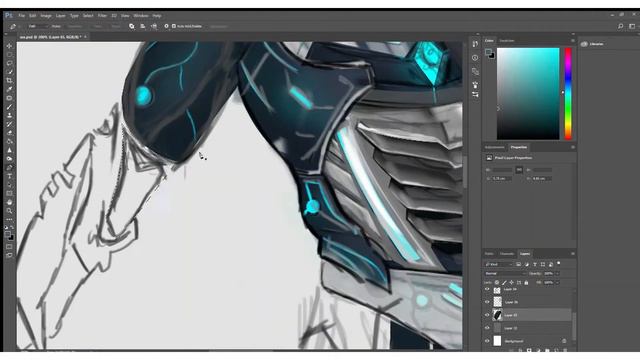Close the open document tab

coord(85,37)
